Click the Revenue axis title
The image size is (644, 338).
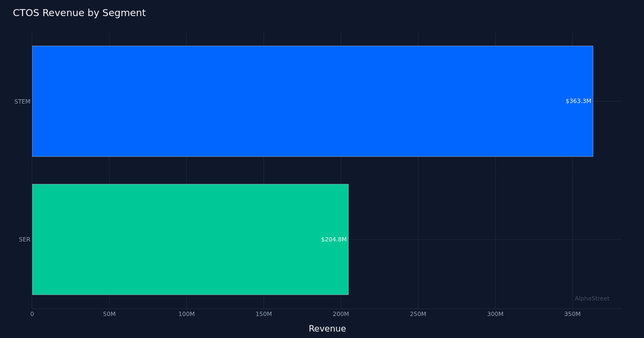pos(327,328)
